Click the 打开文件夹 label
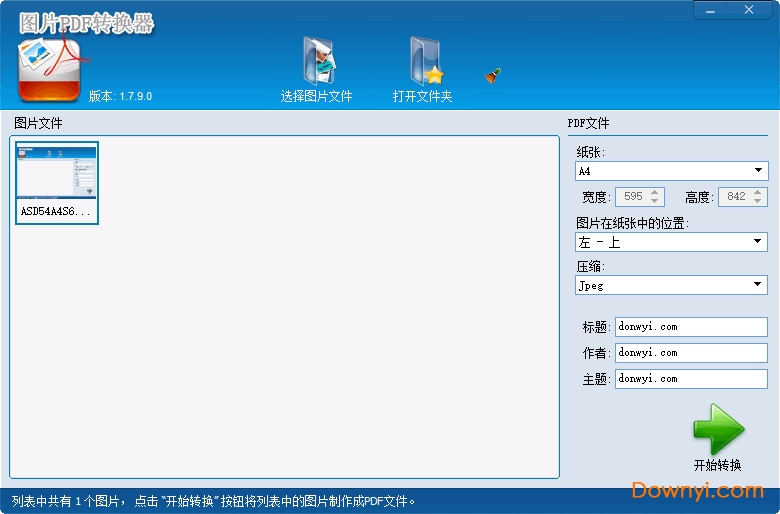 pyautogui.click(x=422, y=96)
